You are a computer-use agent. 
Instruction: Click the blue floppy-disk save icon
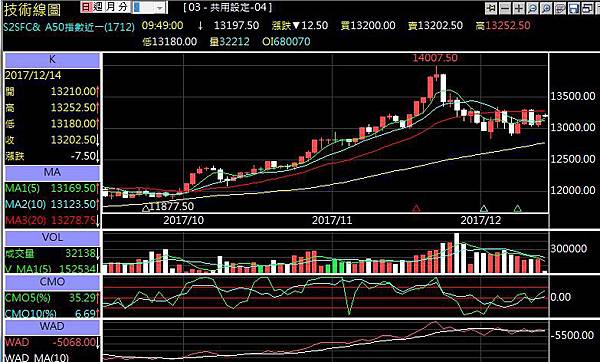[573, 8]
